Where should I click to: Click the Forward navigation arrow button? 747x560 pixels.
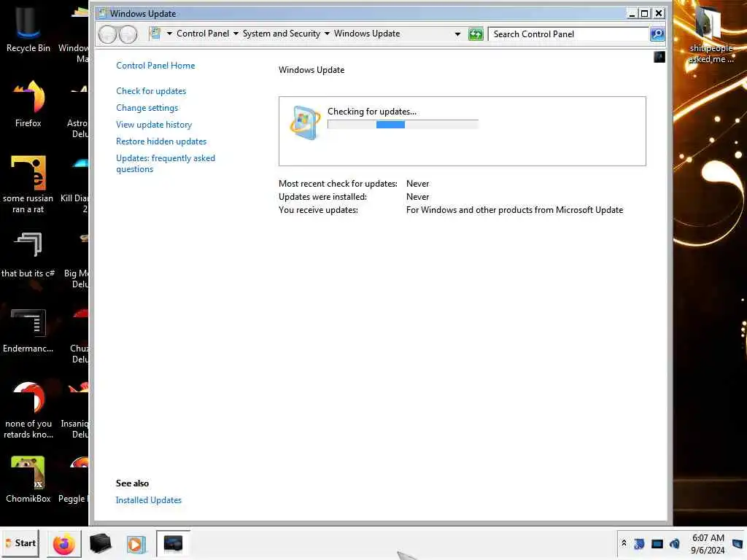pyautogui.click(x=128, y=34)
